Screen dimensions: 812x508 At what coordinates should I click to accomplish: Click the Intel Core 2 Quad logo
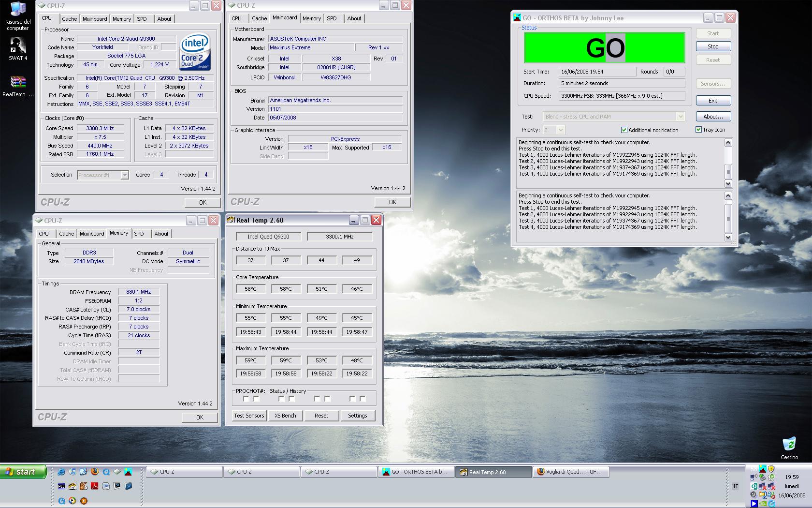195,52
